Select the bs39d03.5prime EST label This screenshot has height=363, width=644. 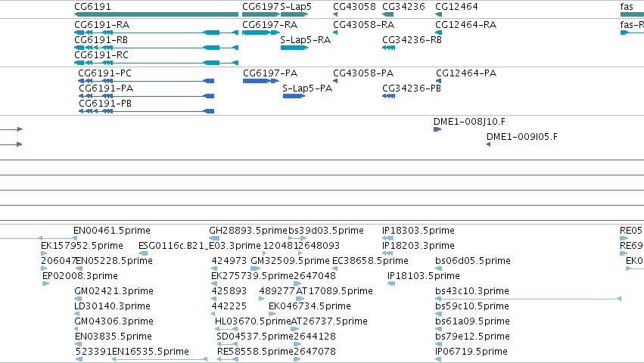point(326,231)
